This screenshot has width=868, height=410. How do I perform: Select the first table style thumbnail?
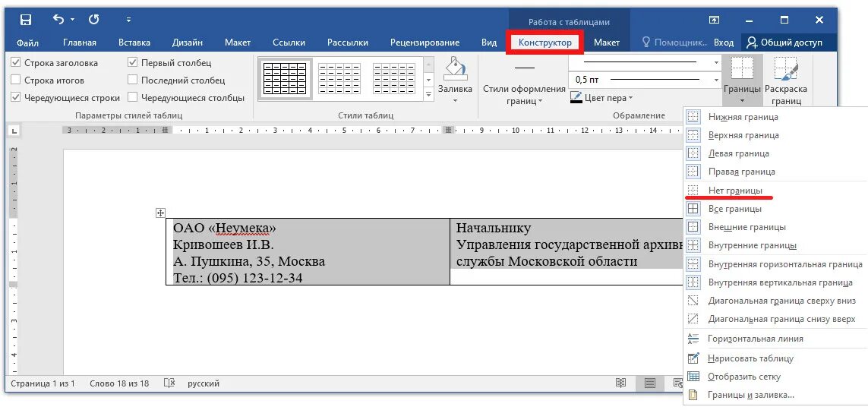[285, 78]
